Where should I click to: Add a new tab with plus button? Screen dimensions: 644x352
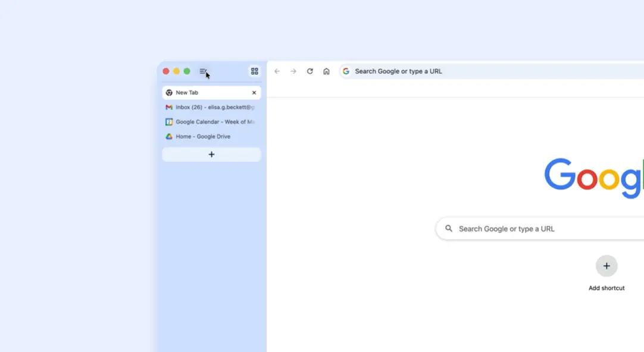(x=211, y=155)
